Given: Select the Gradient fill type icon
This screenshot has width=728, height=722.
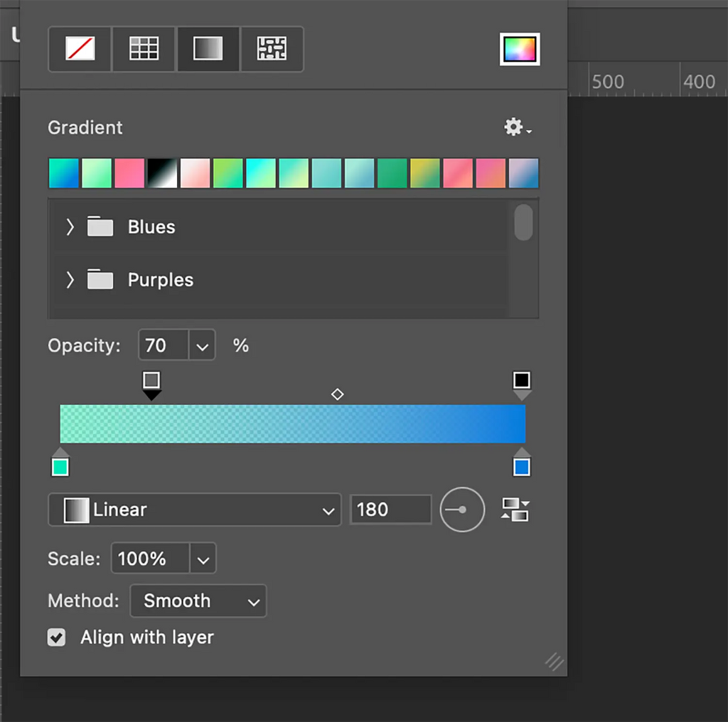Looking at the screenshot, I should pos(208,49).
